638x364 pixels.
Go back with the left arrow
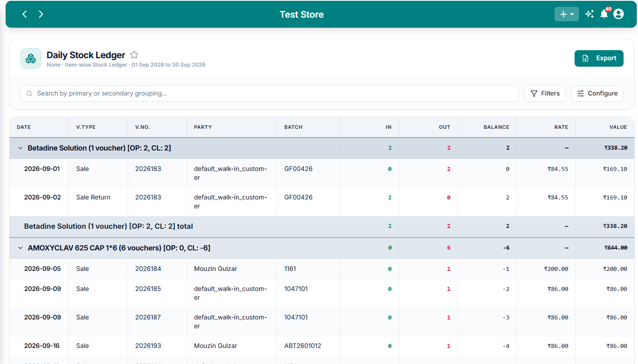[x=24, y=14]
